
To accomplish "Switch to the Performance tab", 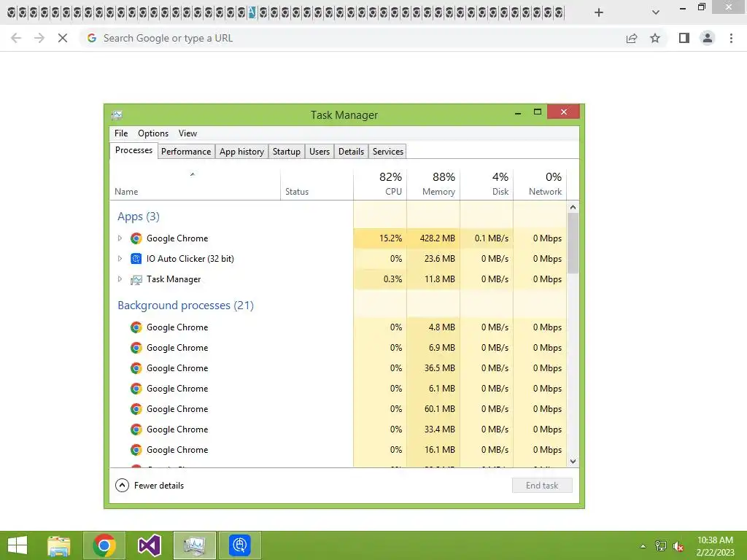I will coord(186,152).
